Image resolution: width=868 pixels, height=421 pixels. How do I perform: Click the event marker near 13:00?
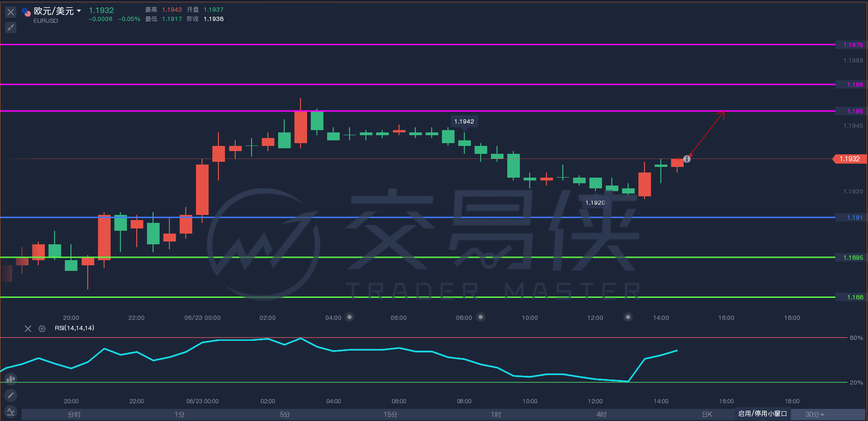coord(628,317)
